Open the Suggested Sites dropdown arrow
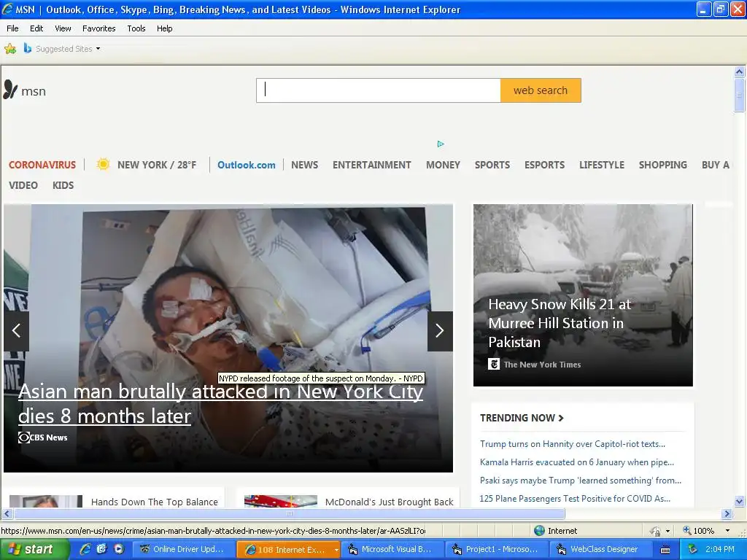The image size is (747, 560). tap(98, 49)
